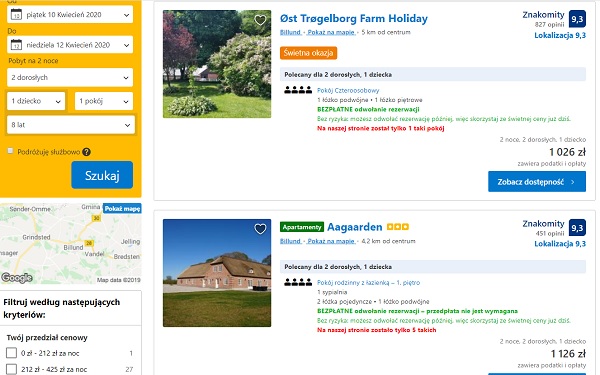Viewport: 600px width, 375px height.
Task: Check the 0 zł - 212 zł price filter
Action: (11, 353)
